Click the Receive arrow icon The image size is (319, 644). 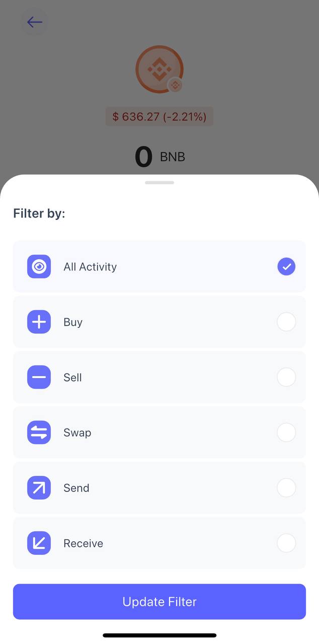(39, 543)
